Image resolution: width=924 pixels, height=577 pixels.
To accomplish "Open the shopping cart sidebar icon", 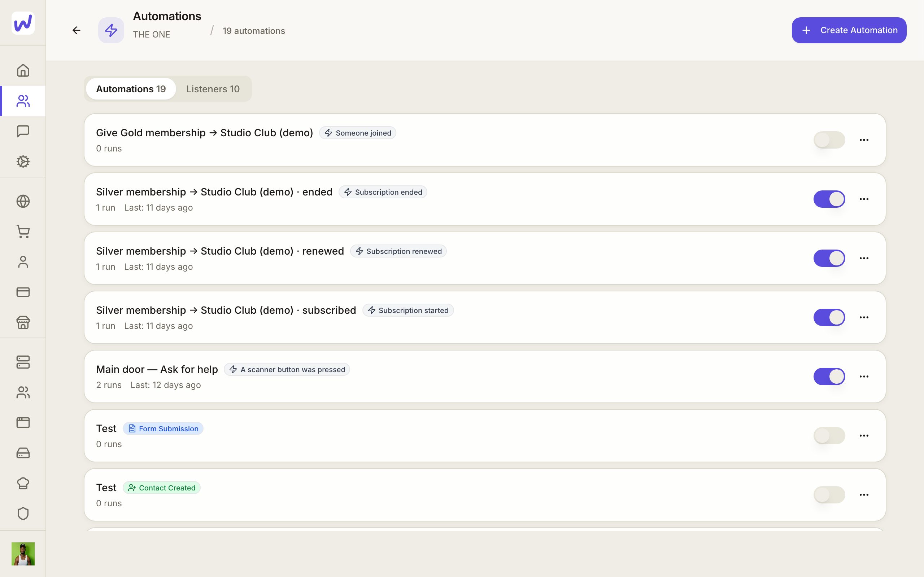I will click(23, 232).
